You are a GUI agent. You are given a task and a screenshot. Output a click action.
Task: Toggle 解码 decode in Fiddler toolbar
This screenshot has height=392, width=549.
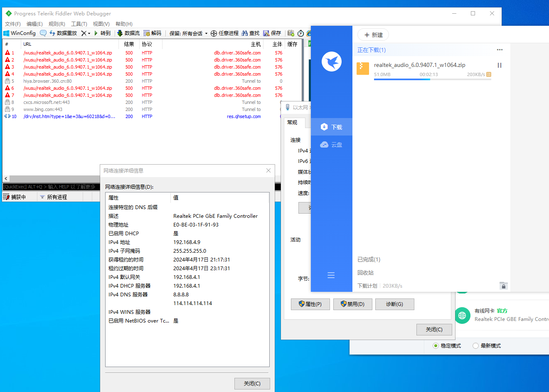coord(153,33)
